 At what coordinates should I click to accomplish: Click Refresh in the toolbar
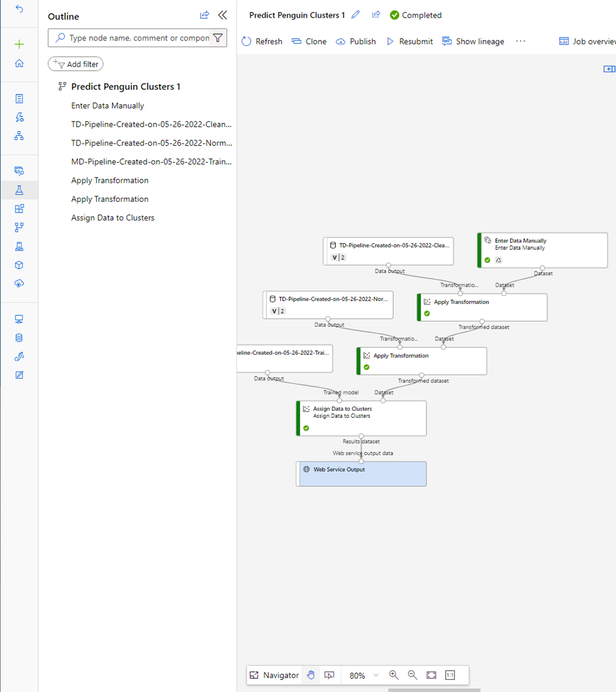click(262, 42)
